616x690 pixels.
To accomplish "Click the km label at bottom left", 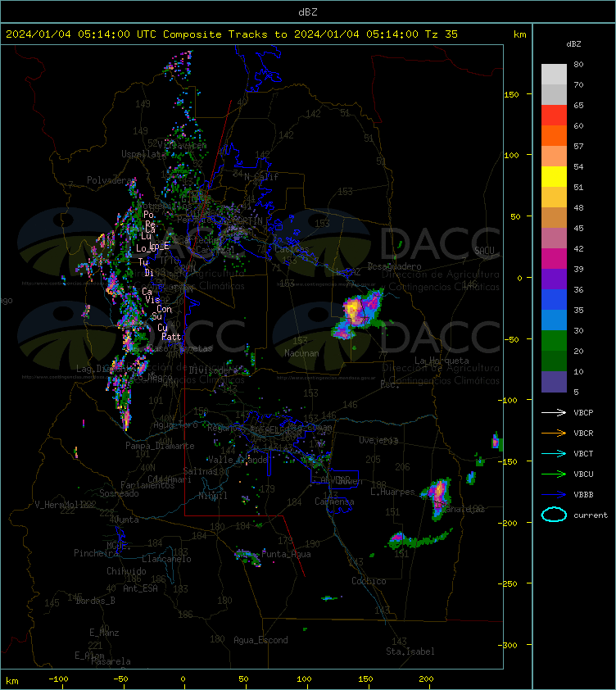I will (12, 681).
